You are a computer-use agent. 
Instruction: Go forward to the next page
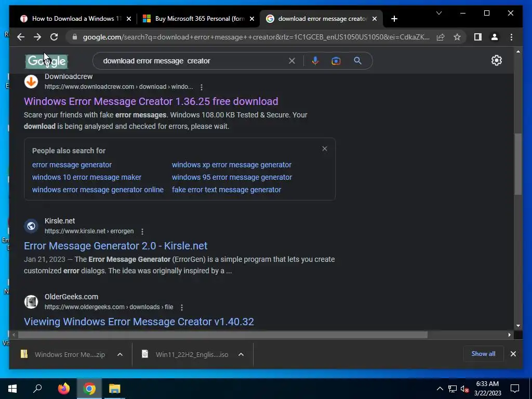click(x=37, y=37)
